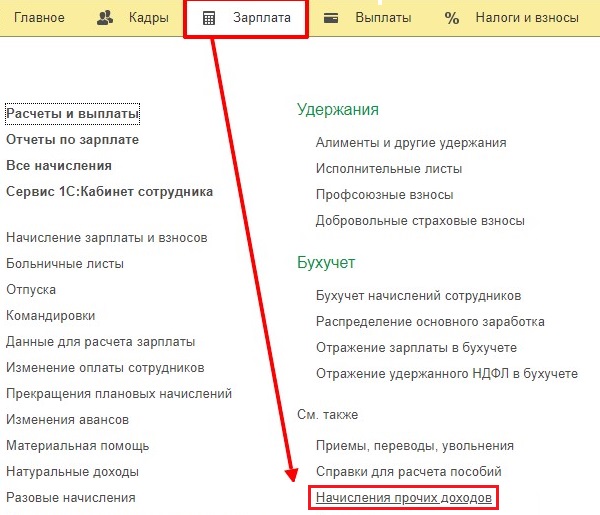Image resolution: width=600 pixels, height=515 pixels.
Task: Open Командировки
Action: pos(51,316)
